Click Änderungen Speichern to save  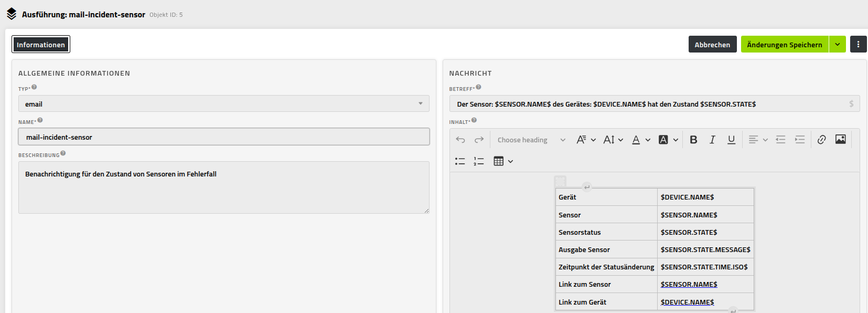[x=784, y=45]
